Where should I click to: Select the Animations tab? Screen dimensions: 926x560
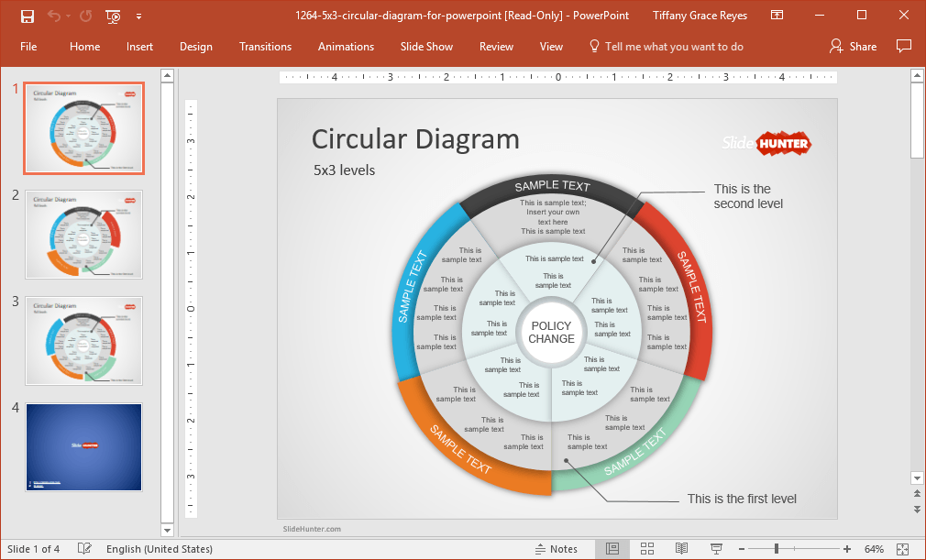pos(346,47)
